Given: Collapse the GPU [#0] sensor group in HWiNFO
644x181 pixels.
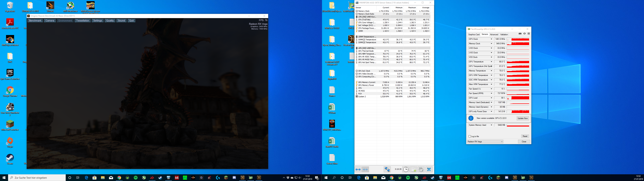Looking at the screenshot, I should [357, 48].
